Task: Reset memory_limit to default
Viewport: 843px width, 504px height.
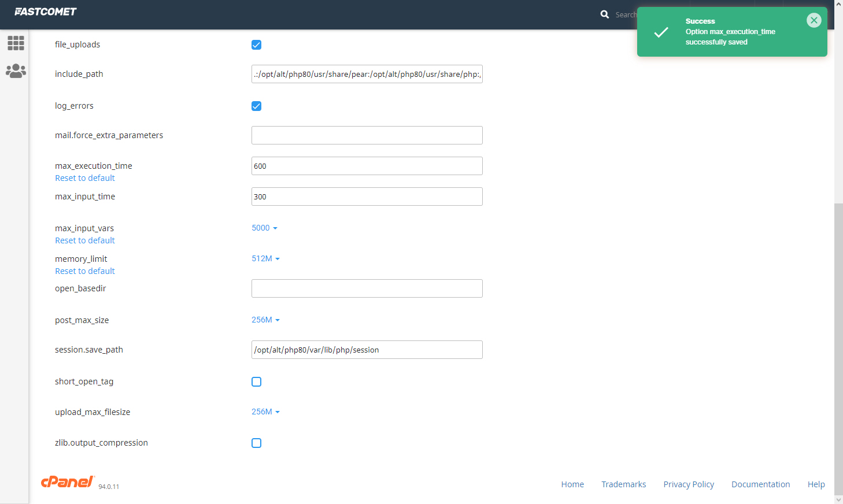Action: [x=85, y=271]
